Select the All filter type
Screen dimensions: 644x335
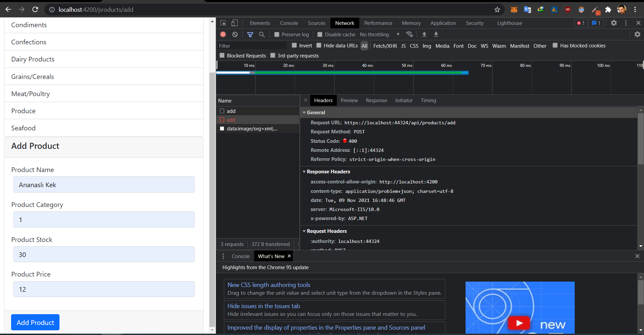(364, 46)
